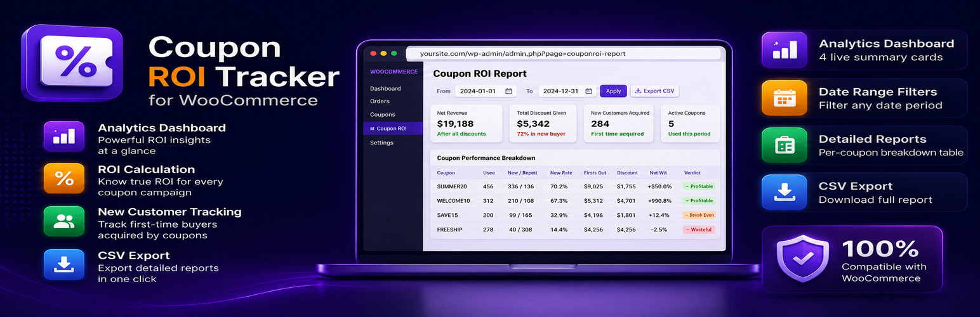Click 'for WooCommerce' subtitle text
The width and height of the screenshot is (980, 317).
(x=233, y=100)
